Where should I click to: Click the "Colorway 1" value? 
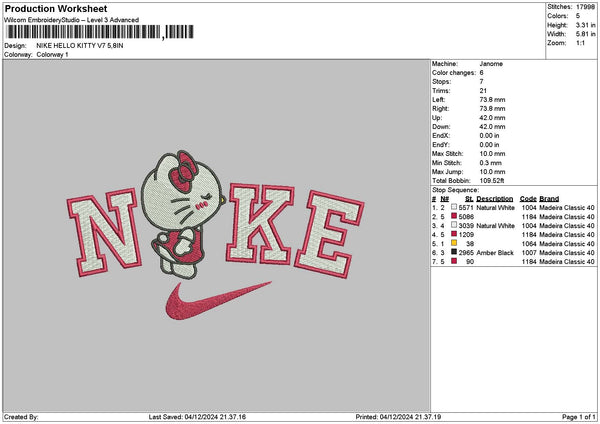pos(52,55)
